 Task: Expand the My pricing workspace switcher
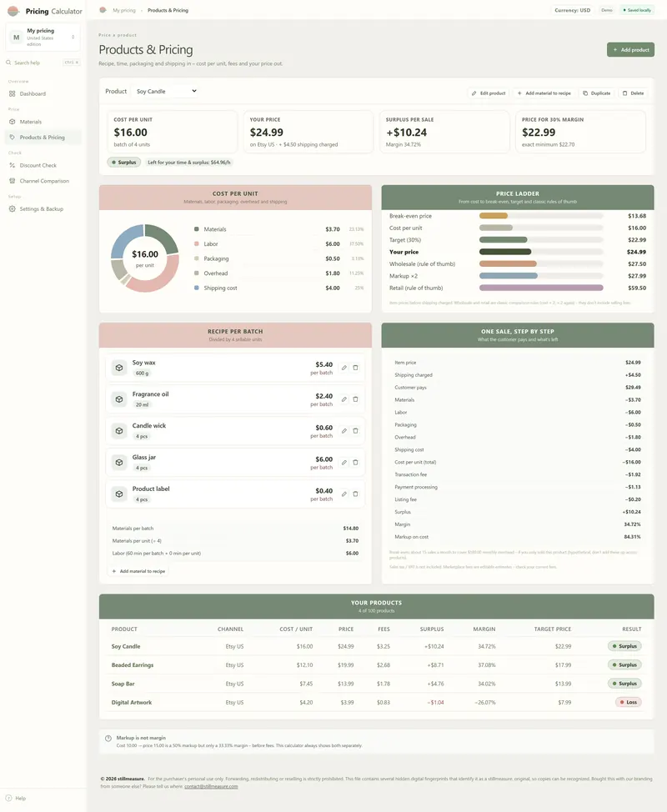point(43,38)
